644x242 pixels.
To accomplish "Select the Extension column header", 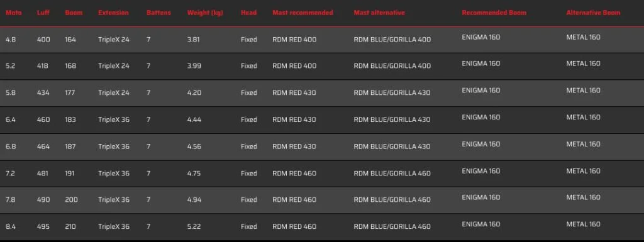I will [x=113, y=13].
